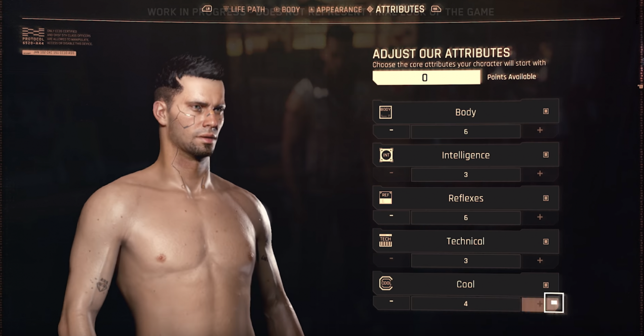Switch to the Appearance tab
Screen dimensions: 644x336
[x=335, y=9]
